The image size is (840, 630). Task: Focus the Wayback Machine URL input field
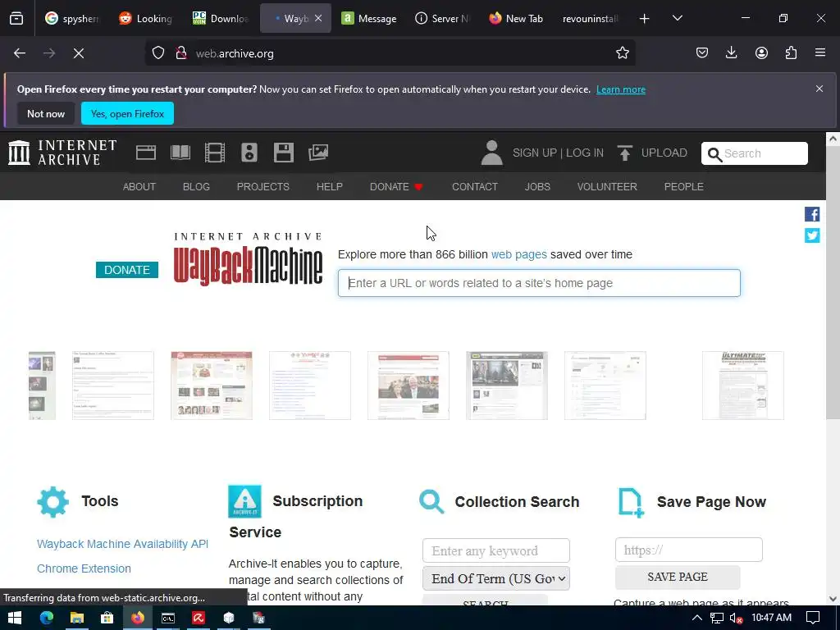coord(539,283)
